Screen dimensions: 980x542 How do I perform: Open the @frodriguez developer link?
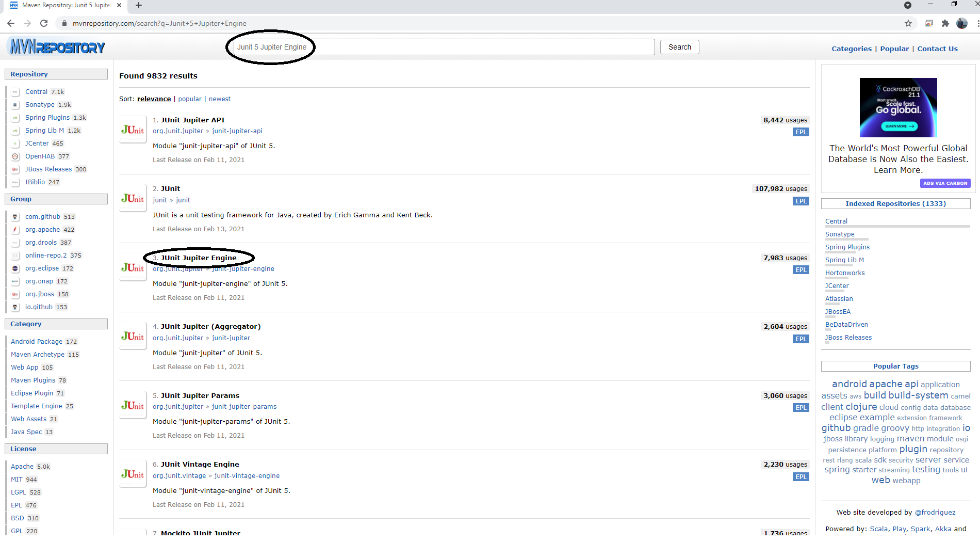click(x=935, y=513)
